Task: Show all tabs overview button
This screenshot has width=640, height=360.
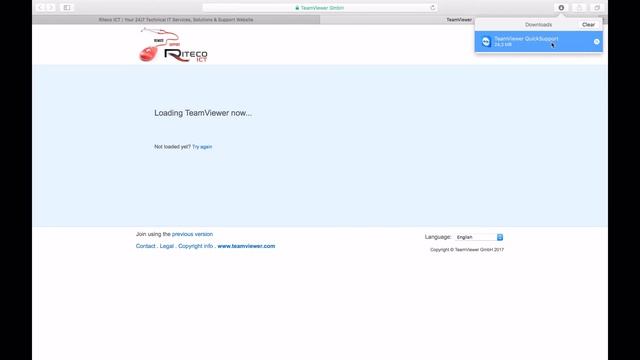Action: click(x=597, y=8)
